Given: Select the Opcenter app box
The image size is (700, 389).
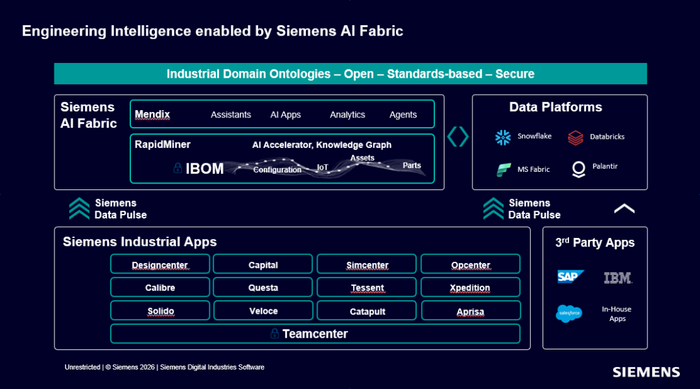Looking at the screenshot, I should pyautogui.click(x=471, y=264).
